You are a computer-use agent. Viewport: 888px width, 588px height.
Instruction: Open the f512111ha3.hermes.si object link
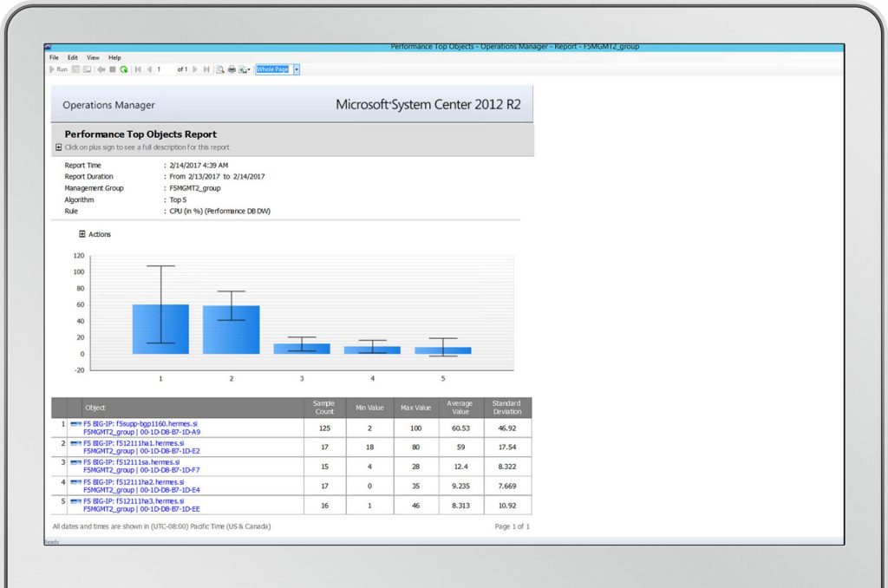coord(134,501)
